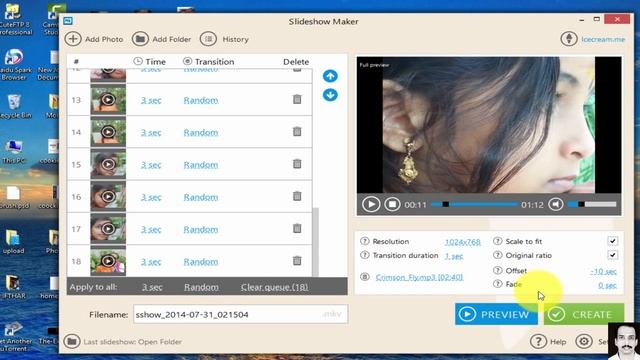Click the Offset help icon
640x360 pixels.
[x=497, y=270]
